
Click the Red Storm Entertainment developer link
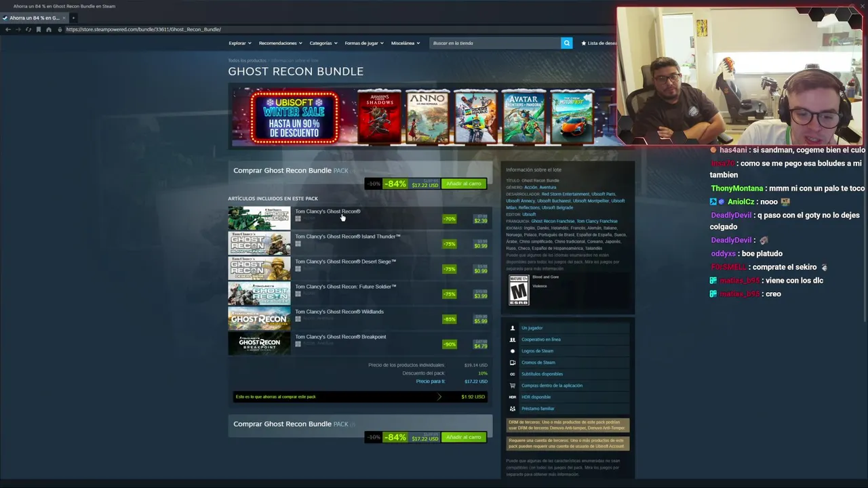pyautogui.click(x=565, y=194)
